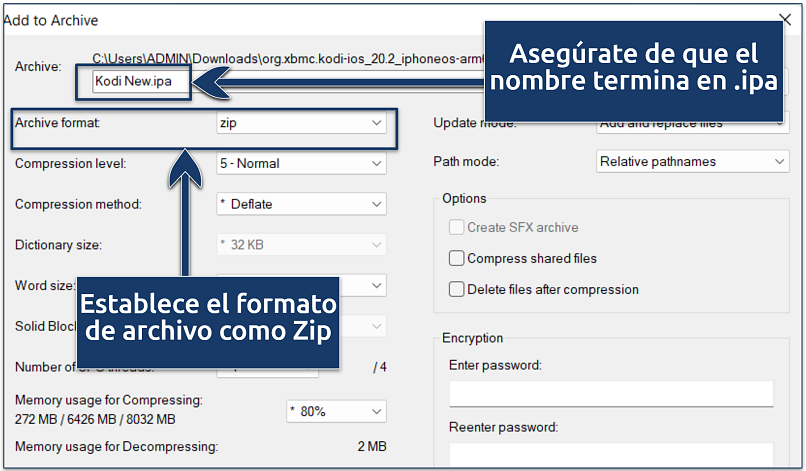Toggle the Create SFX archive checkbox
The height and width of the screenshot is (471, 806).
(457, 227)
